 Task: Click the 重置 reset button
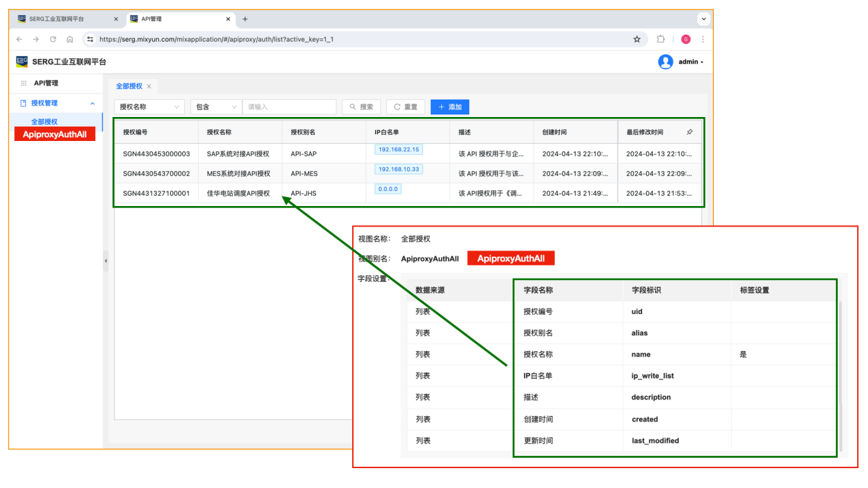pyautogui.click(x=406, y=107)
